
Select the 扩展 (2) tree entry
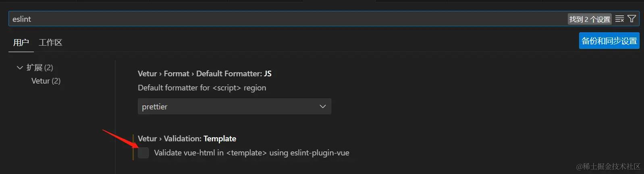click(39, 67)
